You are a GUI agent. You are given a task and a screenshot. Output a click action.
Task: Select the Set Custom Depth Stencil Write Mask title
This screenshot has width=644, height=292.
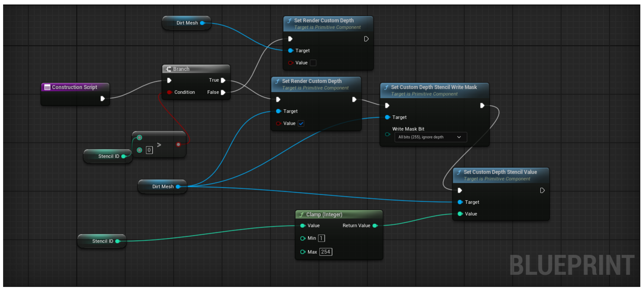434,87
